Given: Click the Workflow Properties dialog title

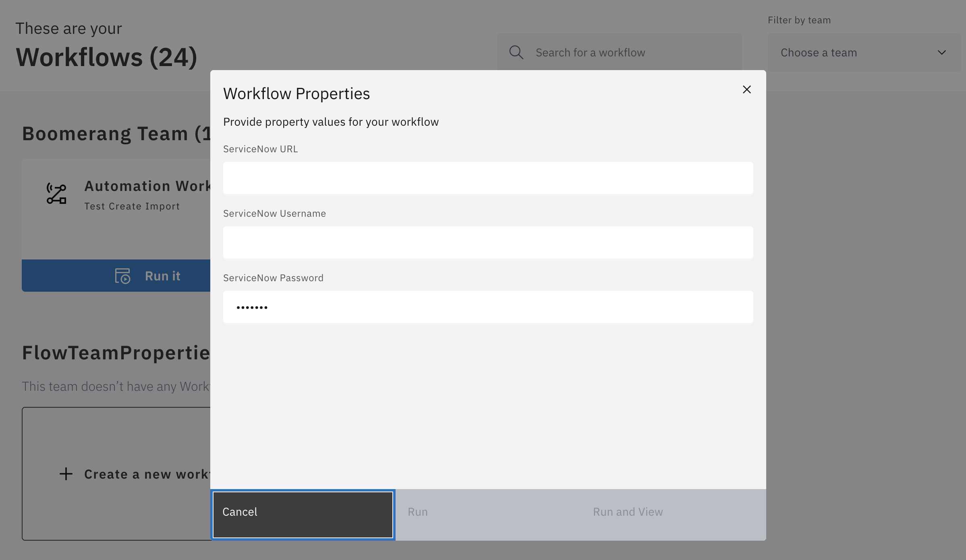Looking at the screenshot, I should [x=296, y=93].
